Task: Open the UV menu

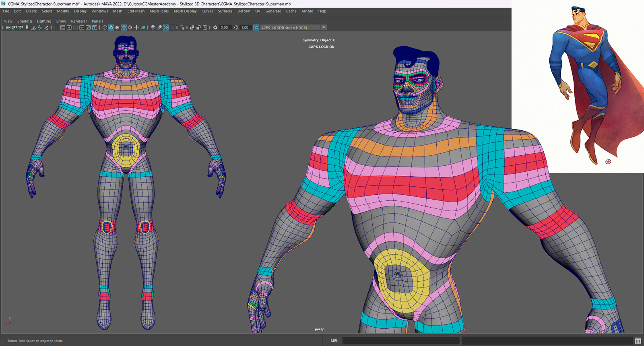Action: [x=258, y=11]
